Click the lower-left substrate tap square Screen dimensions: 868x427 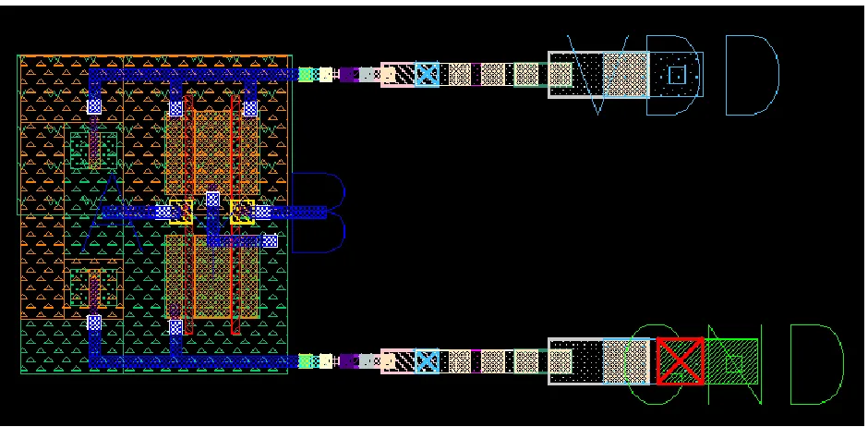94,288
